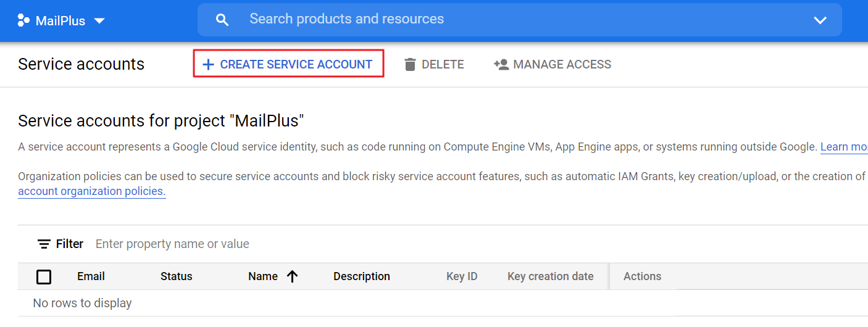This screenshot has width=868, height=327.
Task: Open the Learn more link
Action: (x=844, y=147)
